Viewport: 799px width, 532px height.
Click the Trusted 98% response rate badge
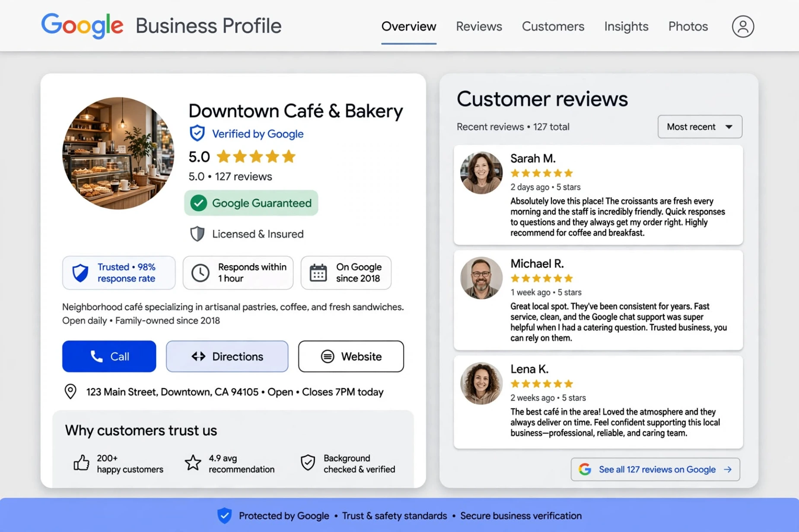(119, 273)
